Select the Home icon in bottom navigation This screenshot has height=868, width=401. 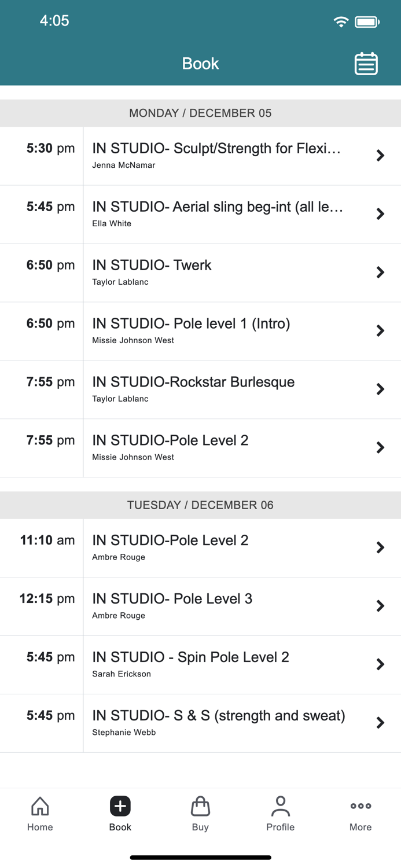pos(40,806)
